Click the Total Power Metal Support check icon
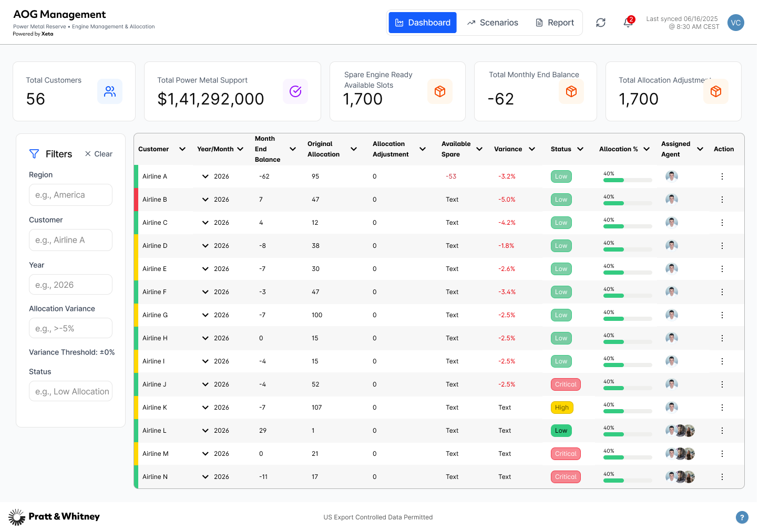 295,91
